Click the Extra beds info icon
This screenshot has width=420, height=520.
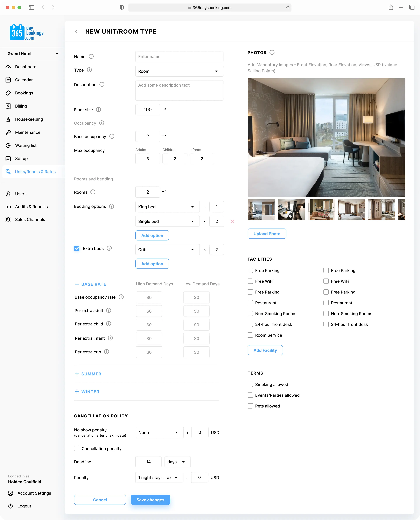[x=109, y=248]
